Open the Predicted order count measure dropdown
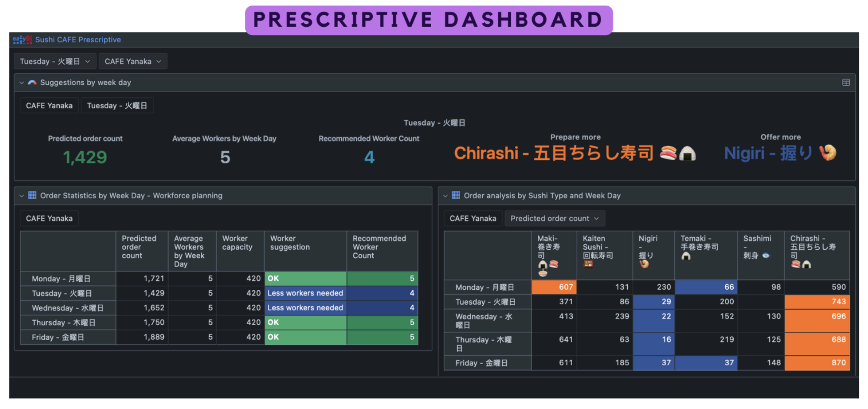The image size is (868, 409). click(x=555, y=218)
